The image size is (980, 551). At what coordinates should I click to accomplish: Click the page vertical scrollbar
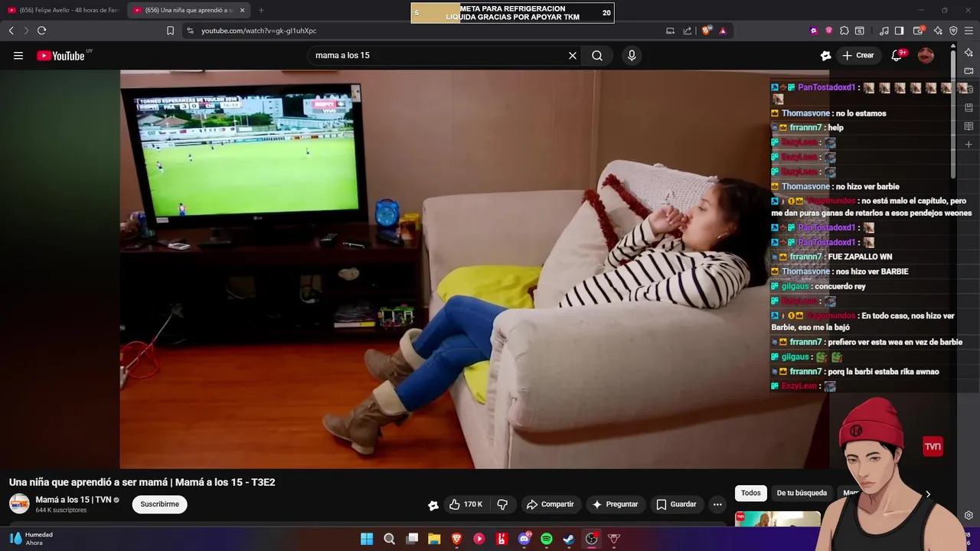coord(953,113)
